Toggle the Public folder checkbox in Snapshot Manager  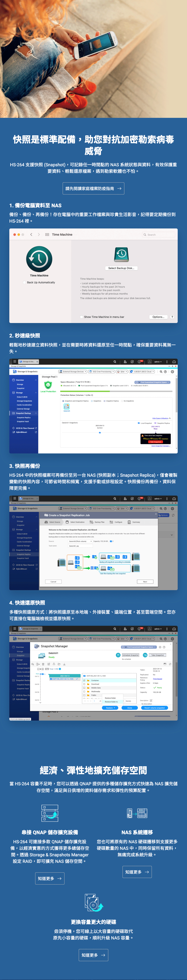[x=84, y=695]
